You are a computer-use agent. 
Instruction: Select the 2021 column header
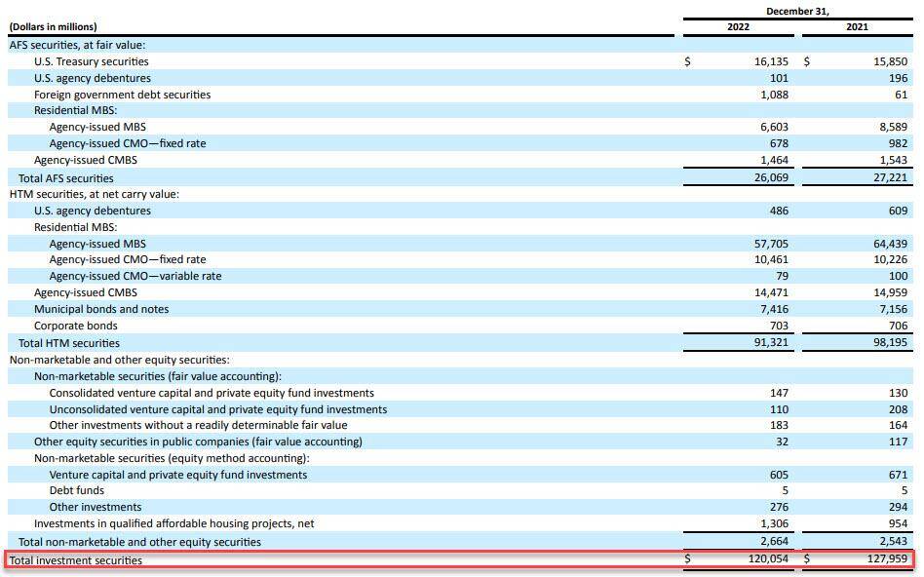coord(858,26)
